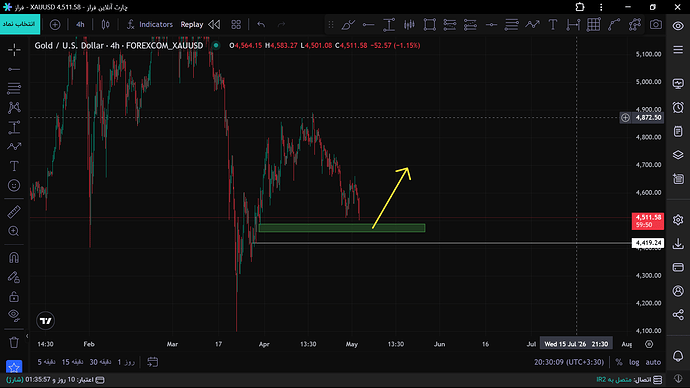The width and height of the screenshot is (690, 388).
Task: Click the شارژ recharge link in status bar
Action: click(x=15, y=380)
